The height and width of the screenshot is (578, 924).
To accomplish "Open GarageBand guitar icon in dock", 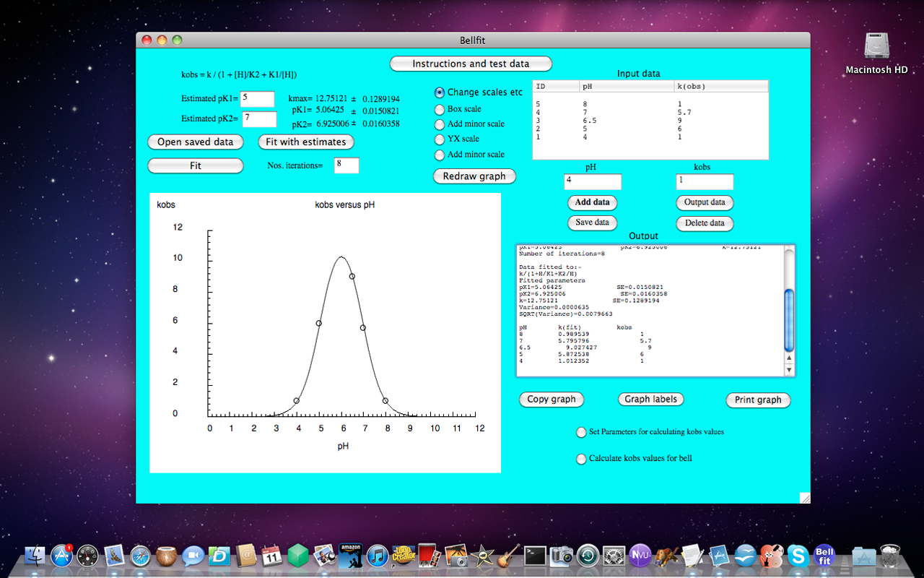I will [x=508, y=555].
